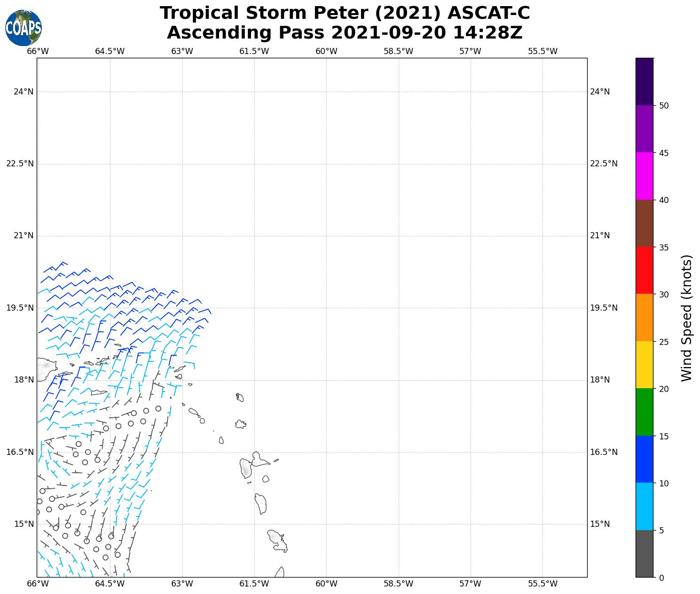Click the Dominica island outline

[260, 504]
